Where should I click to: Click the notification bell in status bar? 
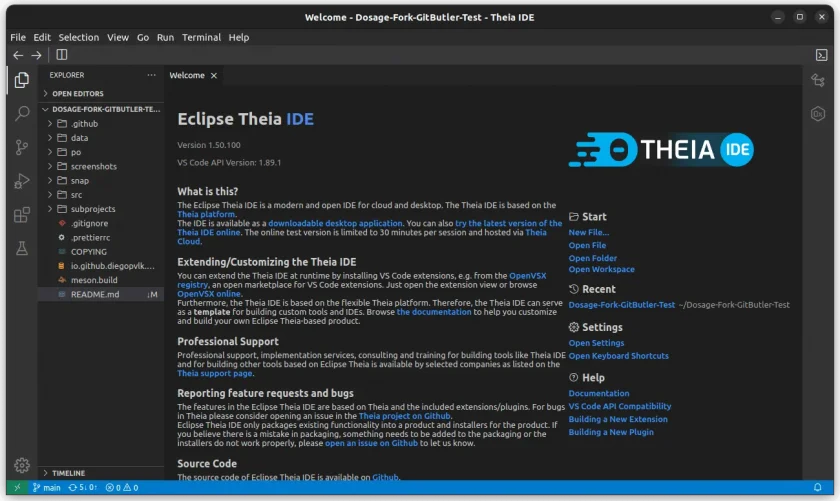tap(818, 487)
